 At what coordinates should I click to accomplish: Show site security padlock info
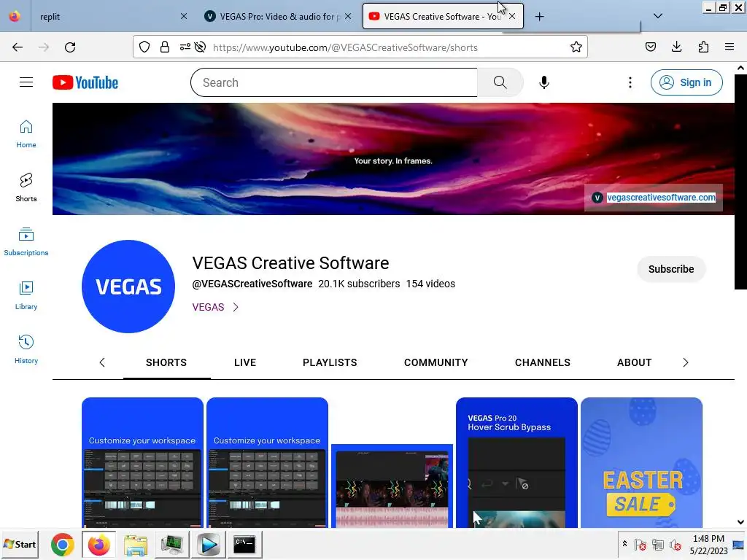[165, 47]
